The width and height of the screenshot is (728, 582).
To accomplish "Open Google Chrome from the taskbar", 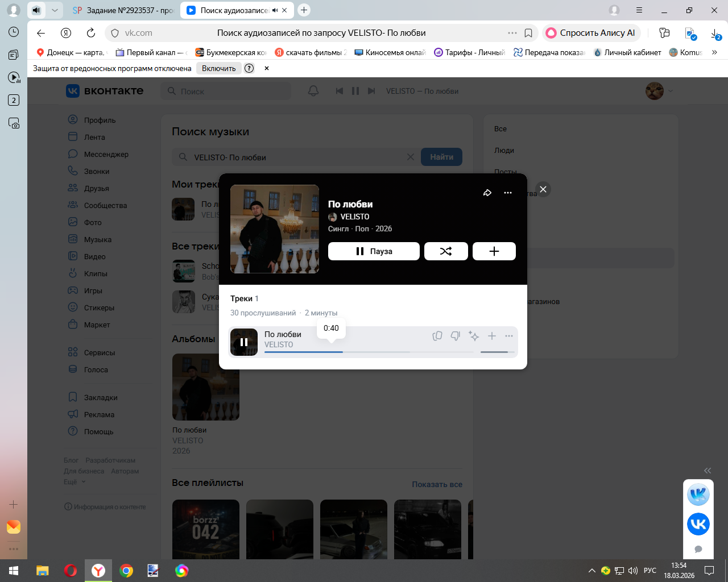I will (126, 571).
